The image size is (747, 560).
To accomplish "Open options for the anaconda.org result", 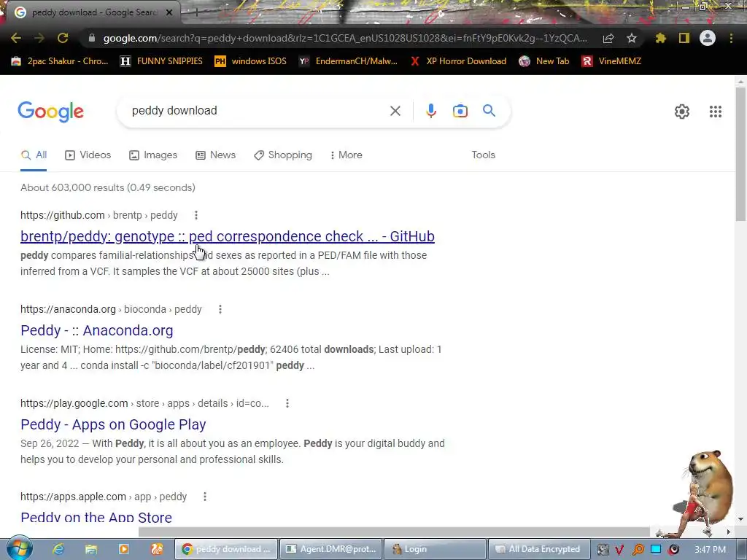I will point(220,309).
